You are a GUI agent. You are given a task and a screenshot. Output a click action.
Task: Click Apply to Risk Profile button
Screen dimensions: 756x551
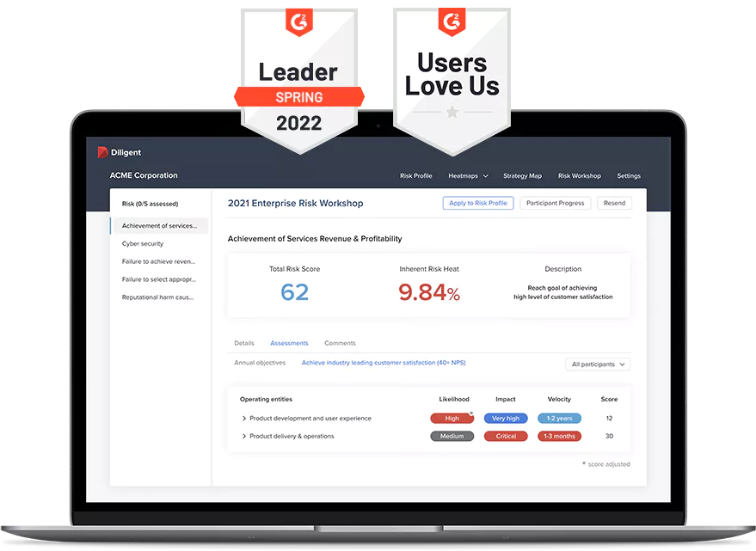point(478,203)
